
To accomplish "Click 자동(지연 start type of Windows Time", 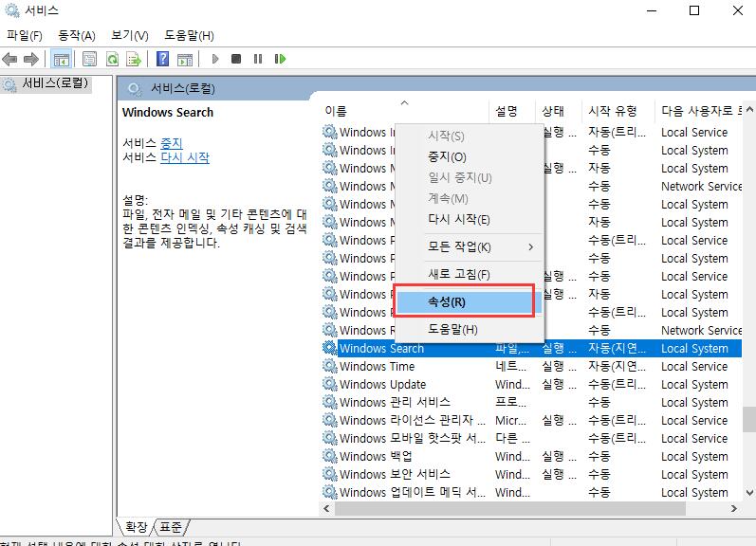I will [x=617, y=366].
